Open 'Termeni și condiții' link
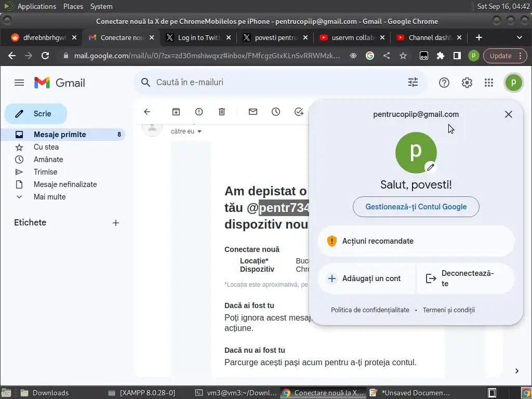532x399 pixels. 448,310
